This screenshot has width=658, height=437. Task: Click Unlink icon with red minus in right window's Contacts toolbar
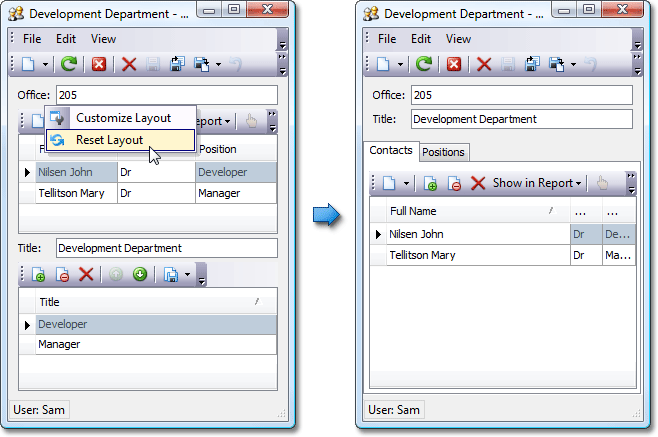[x=454, y=183]
